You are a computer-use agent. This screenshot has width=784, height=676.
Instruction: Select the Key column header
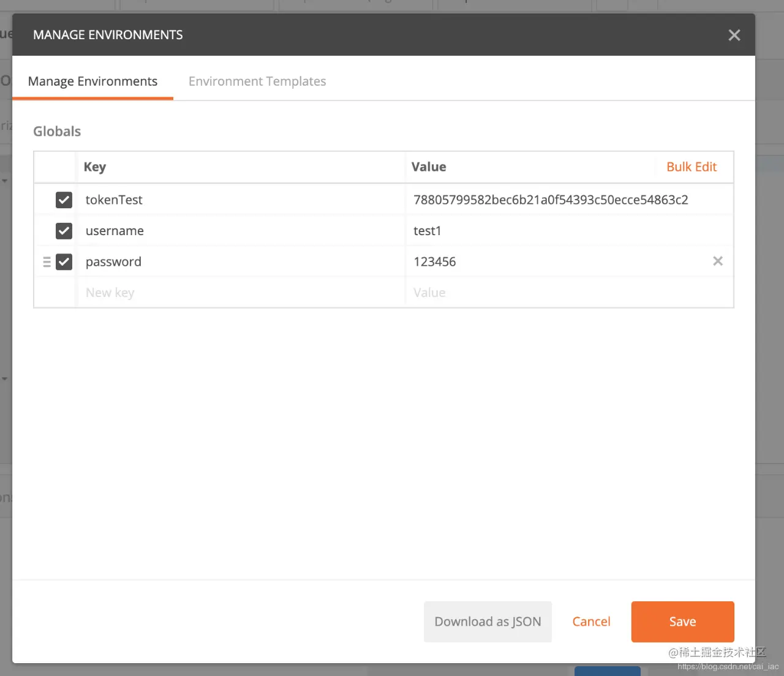click(x=95, y=167)
